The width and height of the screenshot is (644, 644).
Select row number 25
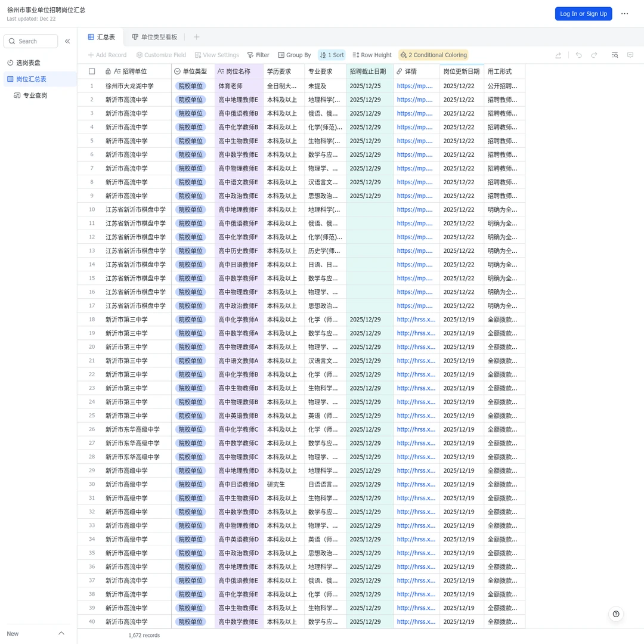pos(92,416)
